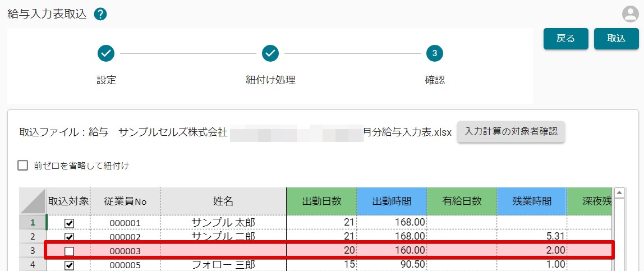Select row header 3
The image size is (644, 271).
[33, 250]
